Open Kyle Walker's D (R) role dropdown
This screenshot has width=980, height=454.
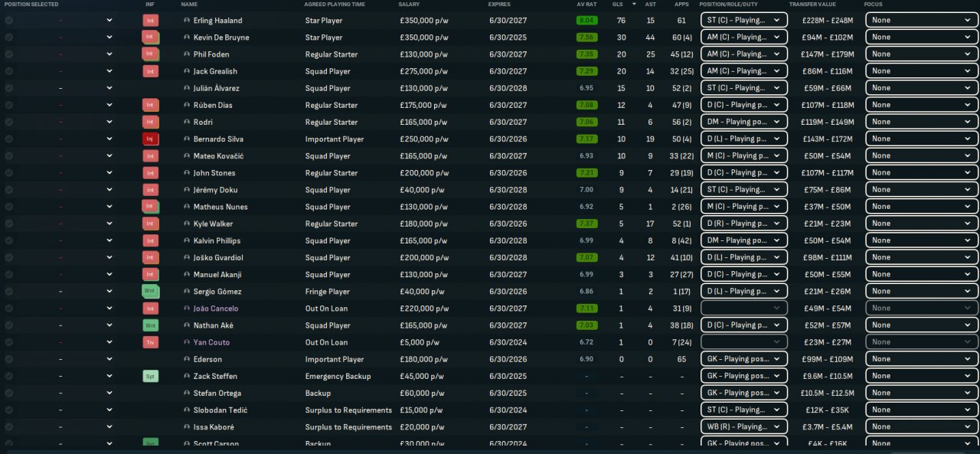pyautogui.click(x=743, y=224)
